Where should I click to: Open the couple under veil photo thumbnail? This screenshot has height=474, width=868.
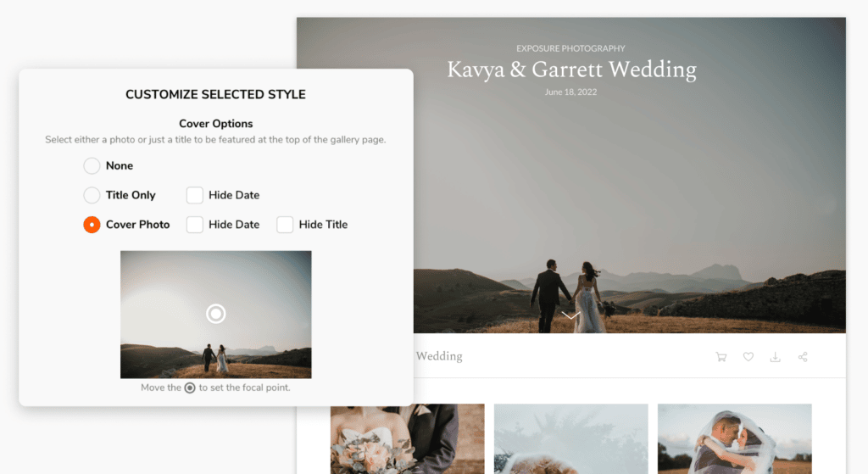click(734, 438)
